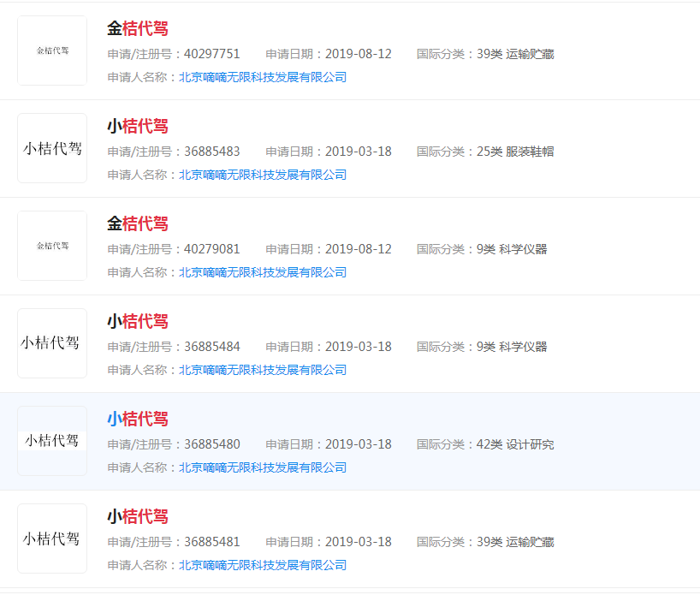Select registration number 36885484
The image size is (700, 595).
click(x=212, y=347)
